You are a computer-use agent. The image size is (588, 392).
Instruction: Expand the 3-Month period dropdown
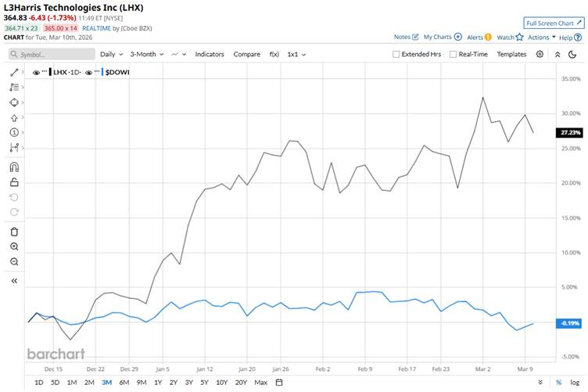coord(145,55)
